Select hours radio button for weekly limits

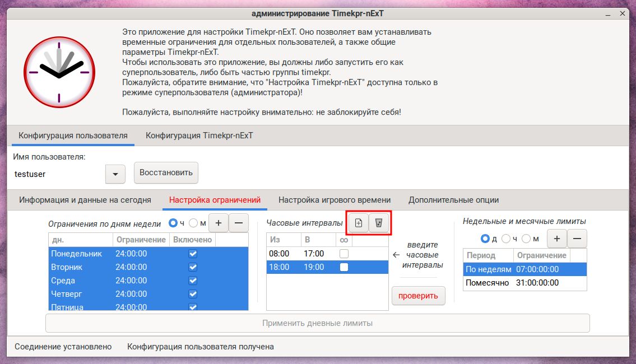pos(506,239)
